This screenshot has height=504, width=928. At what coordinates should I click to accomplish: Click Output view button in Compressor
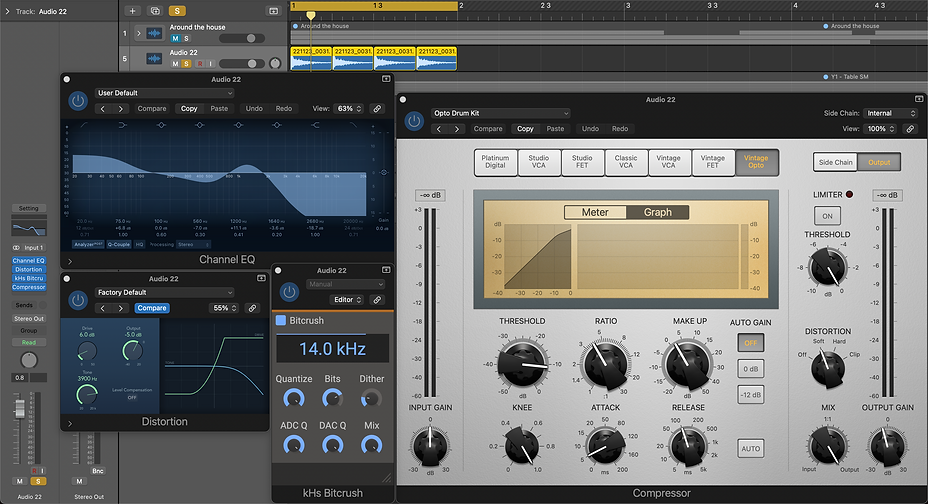(879, 162)
